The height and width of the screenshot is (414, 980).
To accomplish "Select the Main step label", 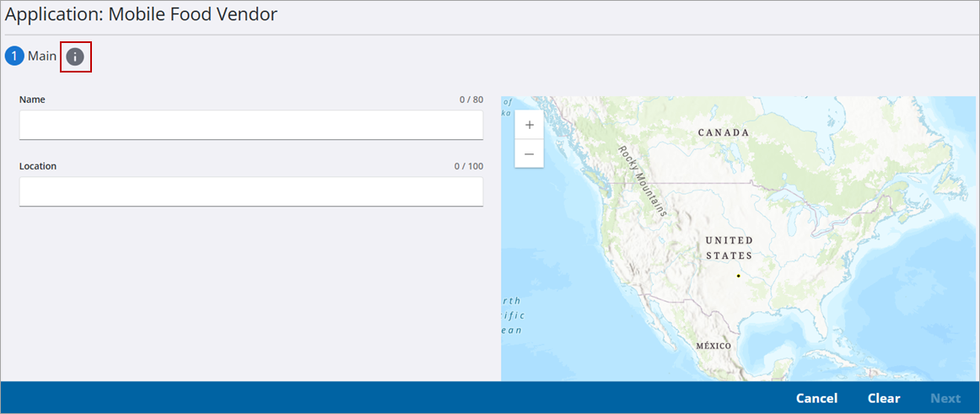I will (42, 56).
